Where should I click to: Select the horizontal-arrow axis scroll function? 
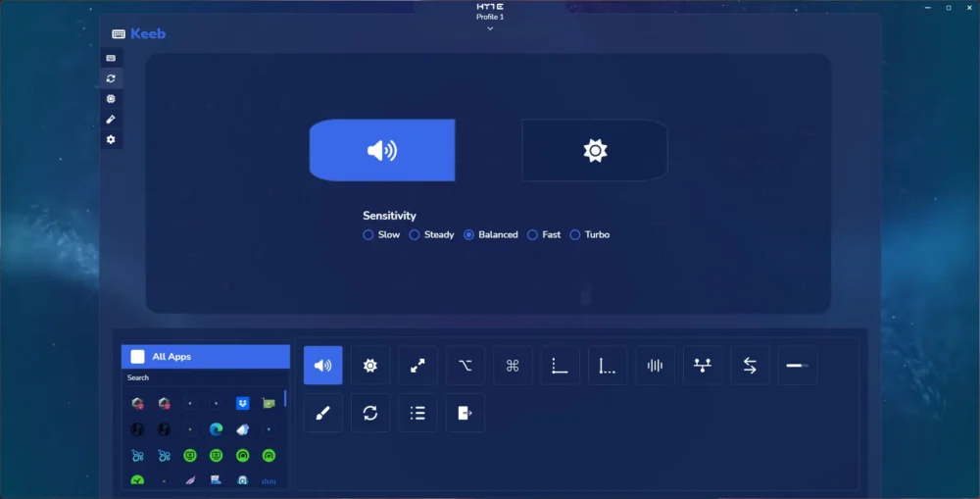pos(560,366)
